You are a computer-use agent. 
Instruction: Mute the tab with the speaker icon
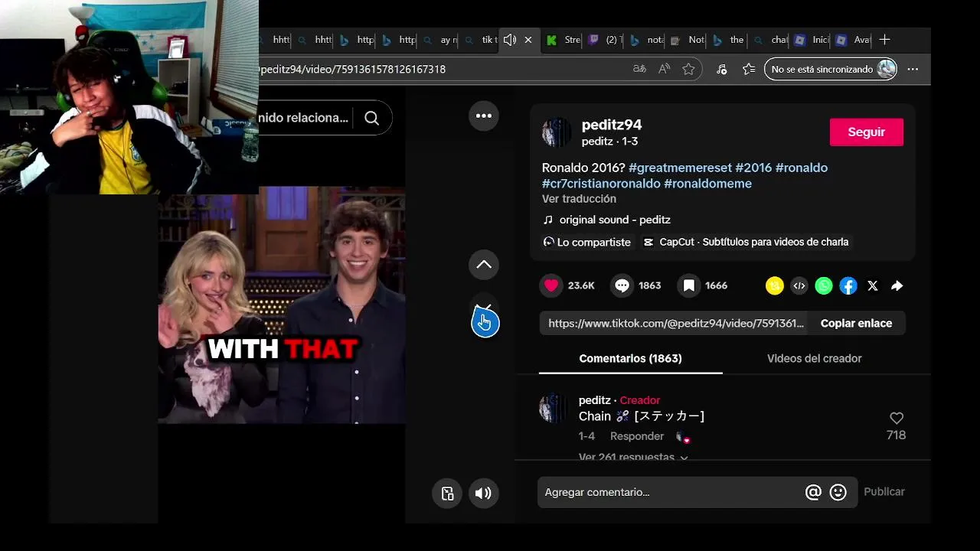(510, 40)
